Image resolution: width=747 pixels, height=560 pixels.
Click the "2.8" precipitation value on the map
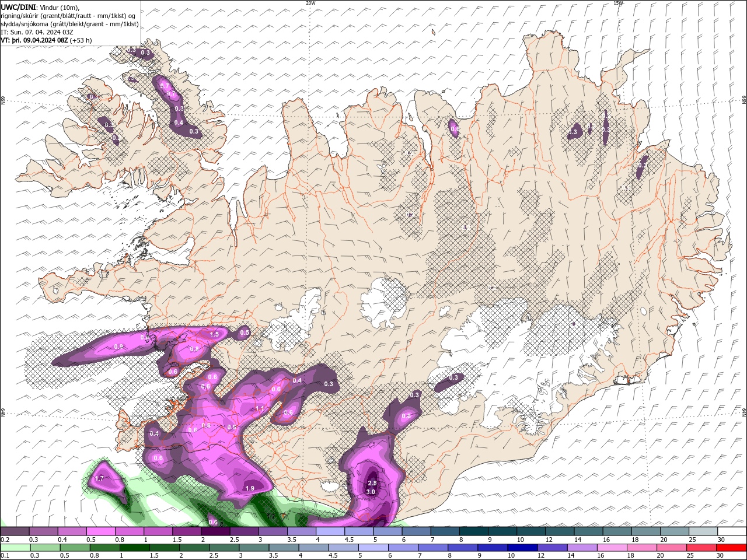(372, 483)
